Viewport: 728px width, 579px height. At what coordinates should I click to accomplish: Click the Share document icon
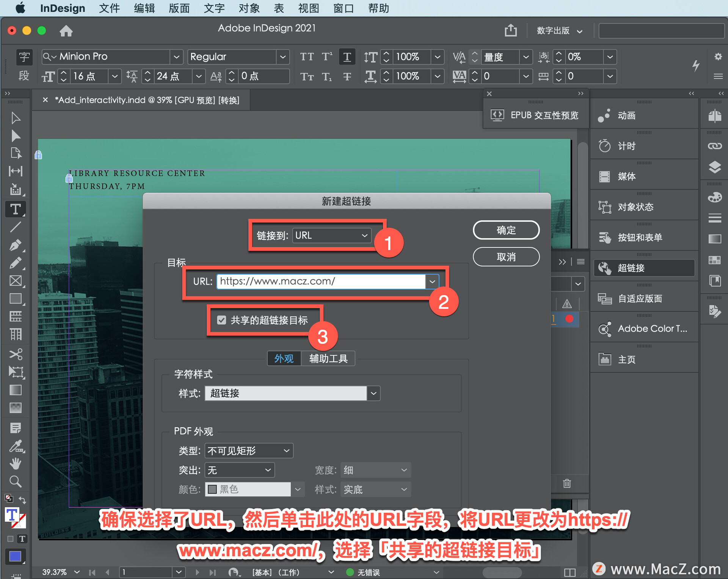[x=510, y=30]
